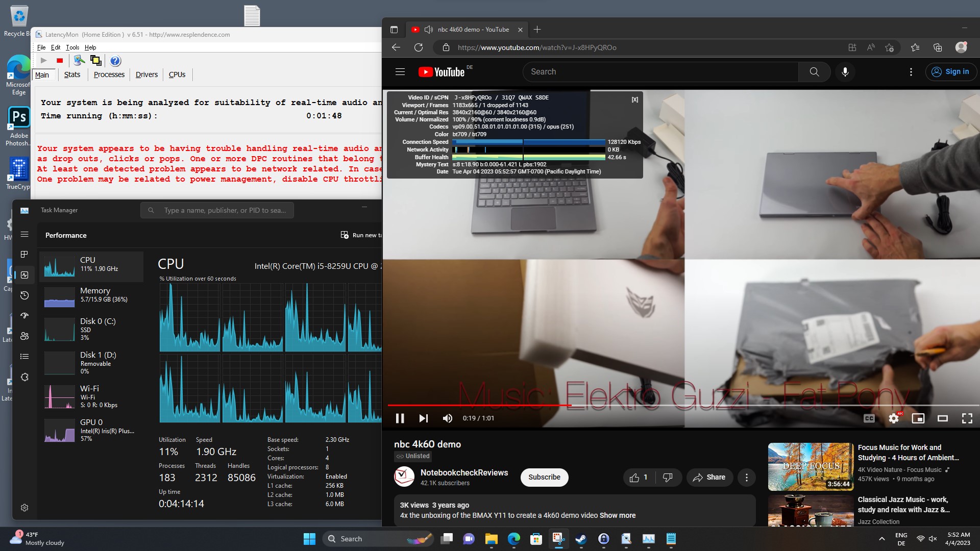
Task: Toggle subtitles CC button on video
Action: 869,418
